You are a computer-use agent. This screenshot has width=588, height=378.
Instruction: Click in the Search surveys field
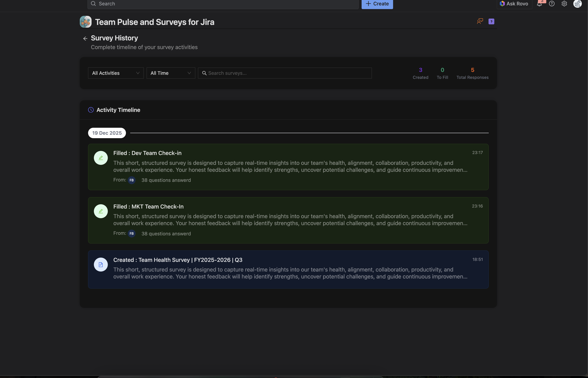pos(285,73)
